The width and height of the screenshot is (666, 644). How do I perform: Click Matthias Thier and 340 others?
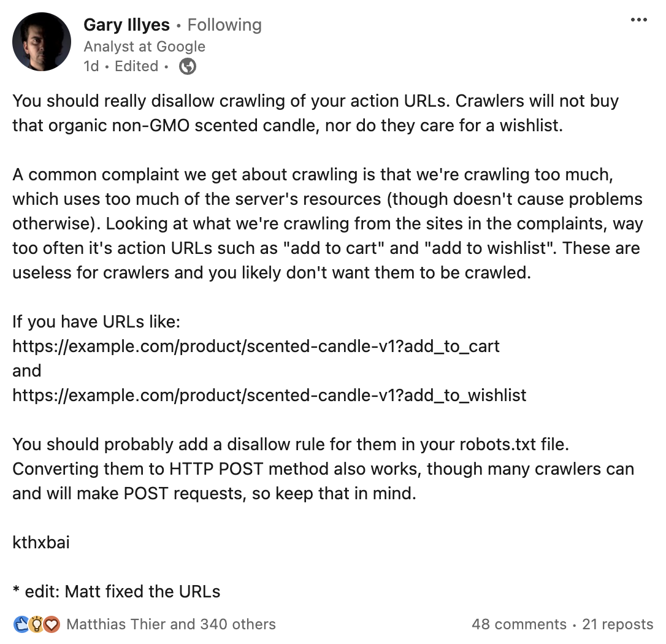[x=172, y=624]
